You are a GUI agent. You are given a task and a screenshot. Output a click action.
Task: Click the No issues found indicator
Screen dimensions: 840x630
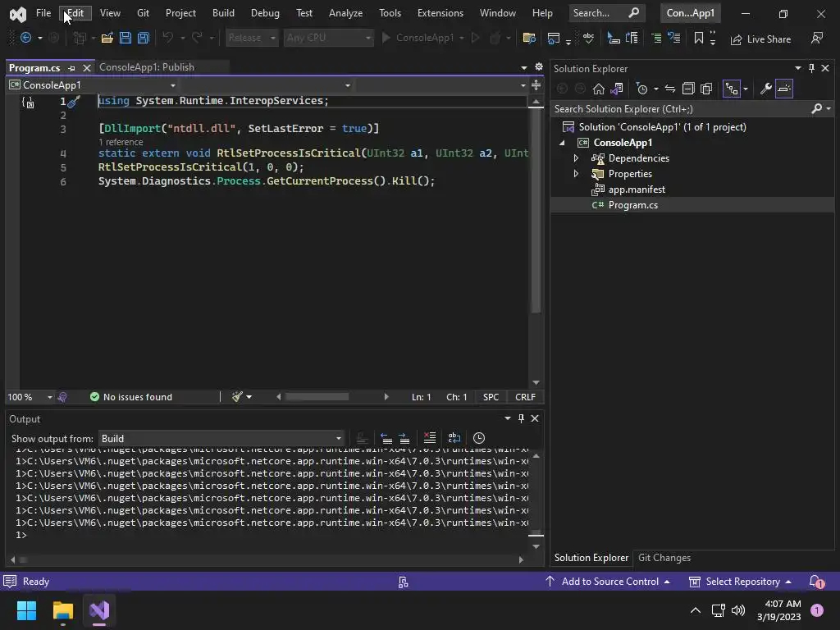pos(131,397)
